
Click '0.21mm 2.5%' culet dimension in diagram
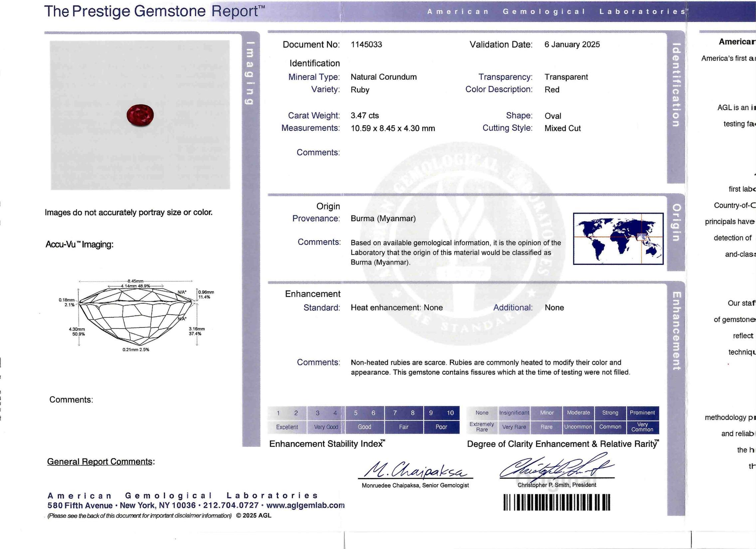[x=136, y=350]
